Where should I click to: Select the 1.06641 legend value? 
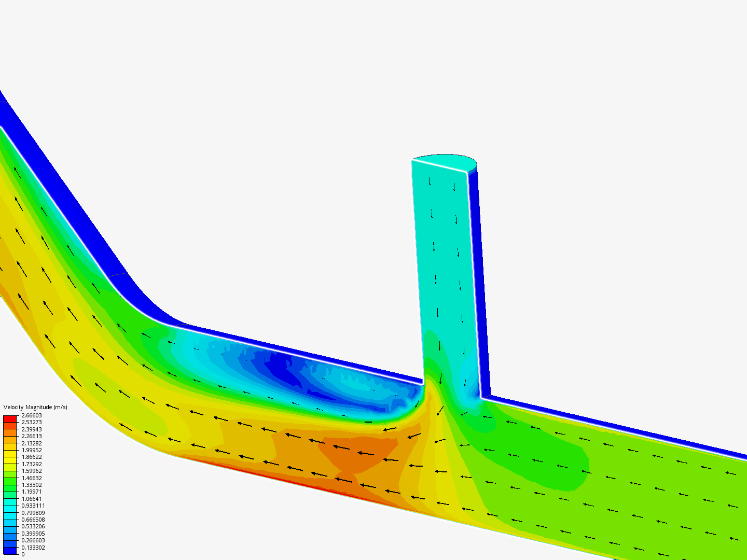[x=32, y=499]
